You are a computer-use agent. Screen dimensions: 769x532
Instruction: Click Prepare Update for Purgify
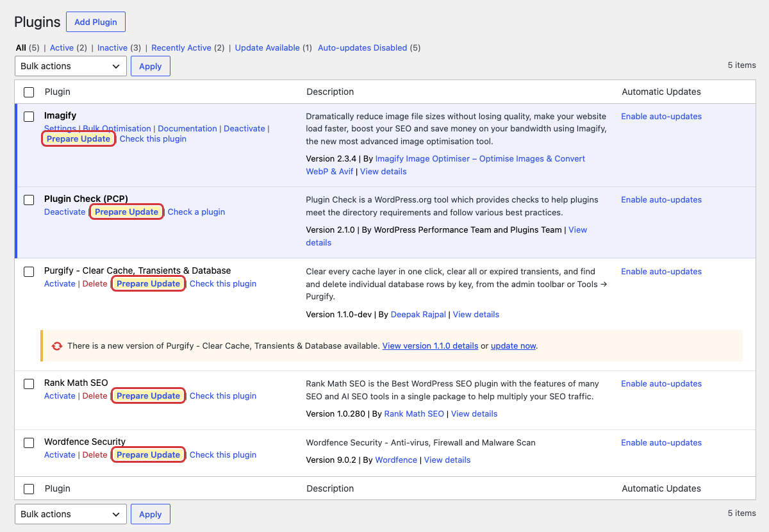pos(148,284)
